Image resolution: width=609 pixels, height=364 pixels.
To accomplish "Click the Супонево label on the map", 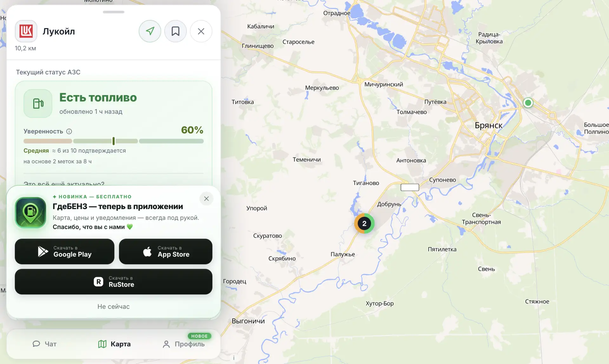I will click(442, 180).
